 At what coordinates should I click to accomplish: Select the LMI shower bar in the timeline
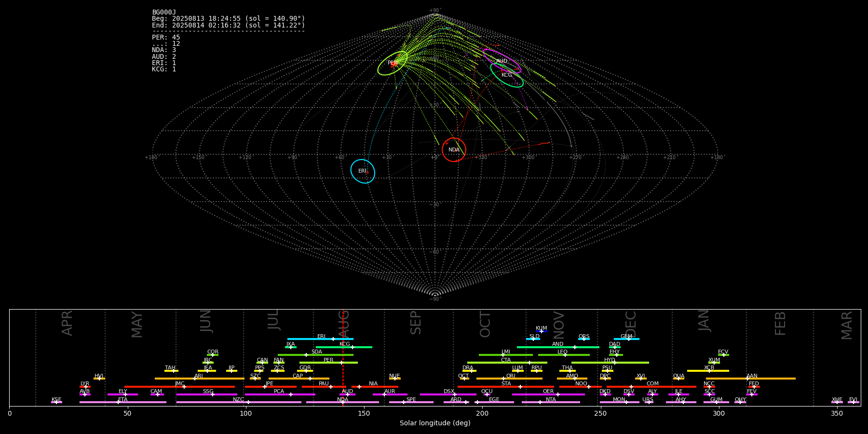pos(506,355)
